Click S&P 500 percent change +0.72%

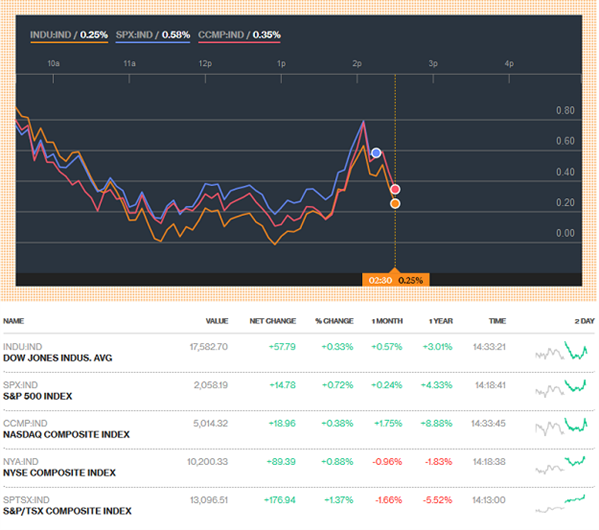pyautogui.click(x=337, y=385)
